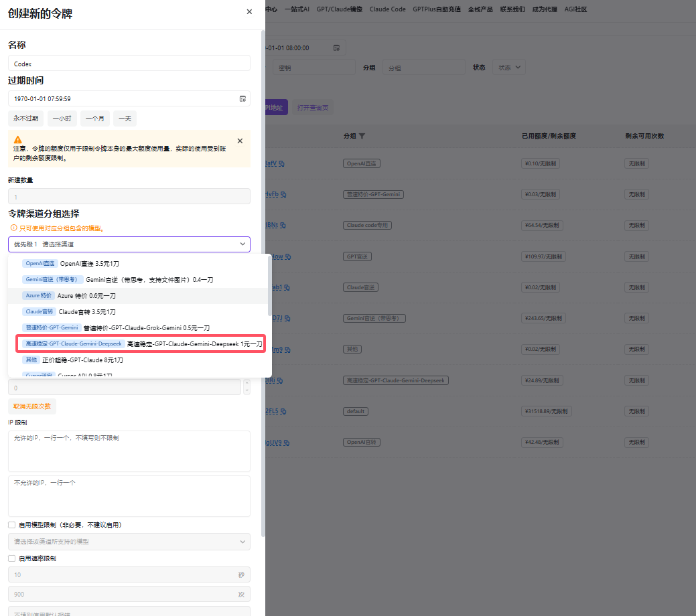Open the GPT/Claude镜像 nav item
696x616 pixels.
(x=339, y=9)
